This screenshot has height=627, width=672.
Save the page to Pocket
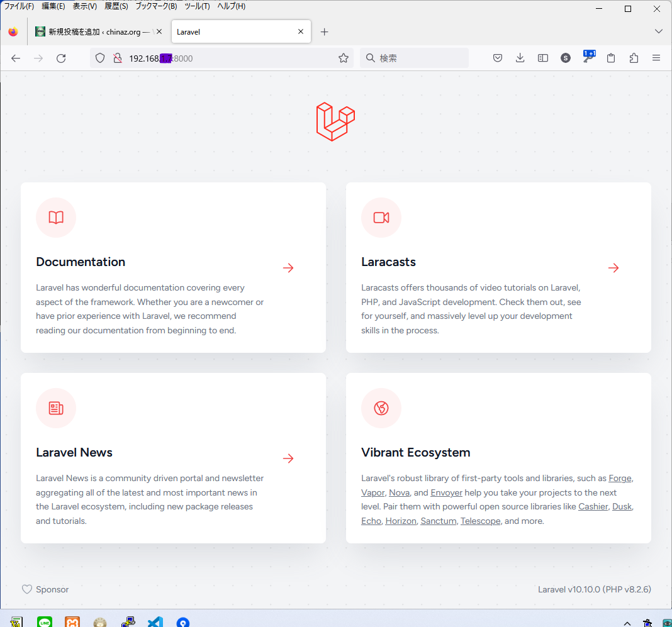[498, 58]
